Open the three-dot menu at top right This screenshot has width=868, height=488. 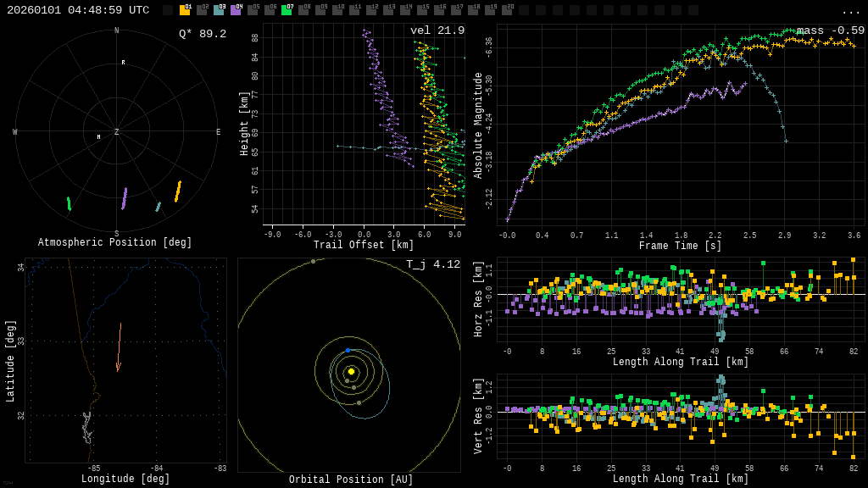point(851,11)
